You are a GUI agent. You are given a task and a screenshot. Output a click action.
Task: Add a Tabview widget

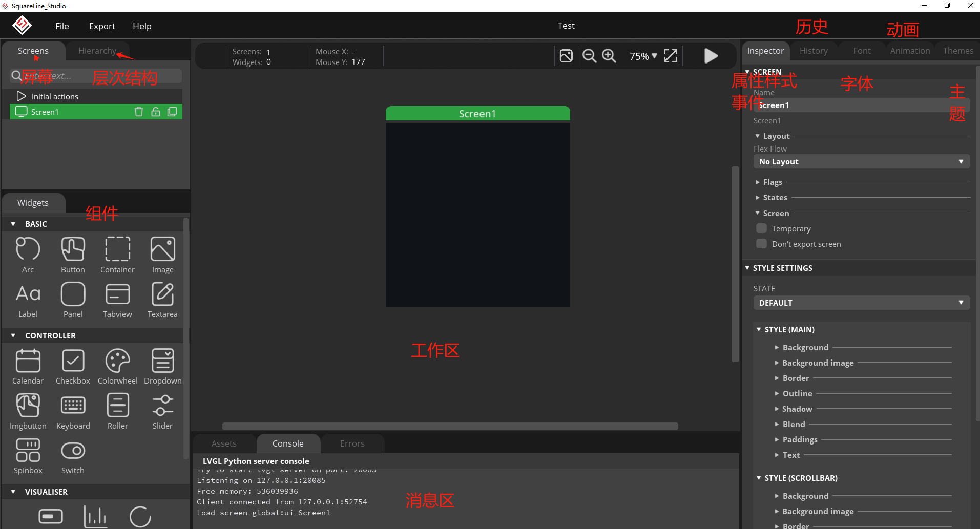[x=117, y=300]
